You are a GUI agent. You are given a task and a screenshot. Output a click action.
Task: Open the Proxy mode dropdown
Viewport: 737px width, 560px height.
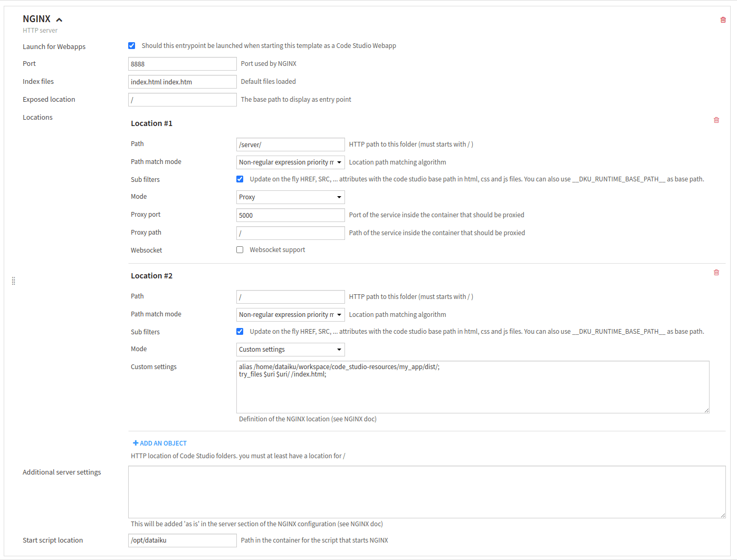click(x=290, y=197)
